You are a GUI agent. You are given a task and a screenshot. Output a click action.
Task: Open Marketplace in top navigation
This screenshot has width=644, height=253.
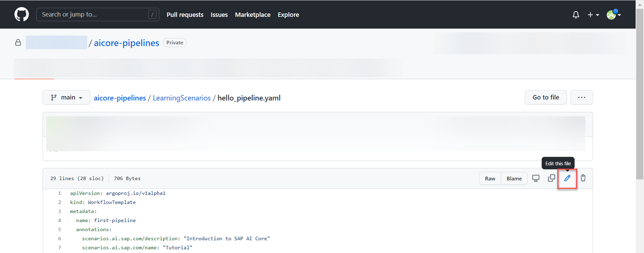253,15
